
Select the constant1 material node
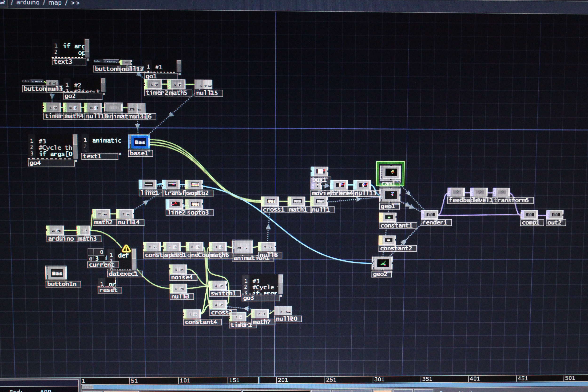(388, 217)
